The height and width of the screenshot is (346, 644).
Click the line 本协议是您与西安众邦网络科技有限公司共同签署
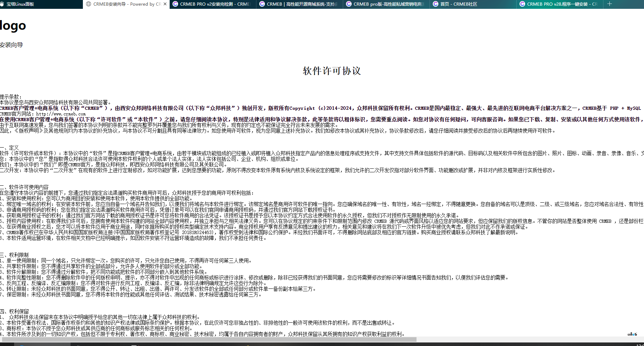click(x=56, y=102)
